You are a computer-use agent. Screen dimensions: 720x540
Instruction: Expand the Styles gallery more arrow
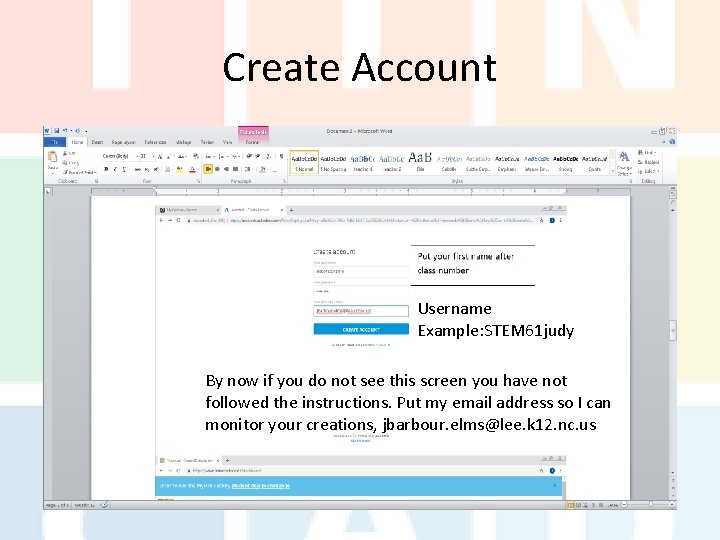[612, 171]
